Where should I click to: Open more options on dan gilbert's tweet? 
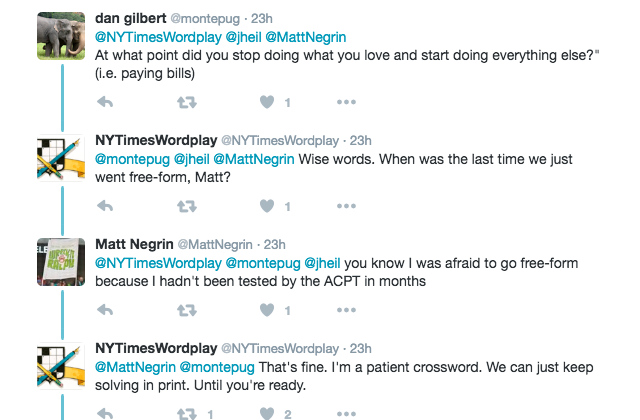(x=346, y=102)
